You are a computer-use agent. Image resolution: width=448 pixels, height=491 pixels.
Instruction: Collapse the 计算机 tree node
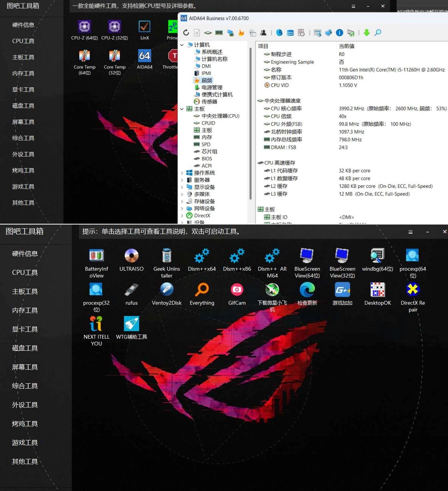182,45
